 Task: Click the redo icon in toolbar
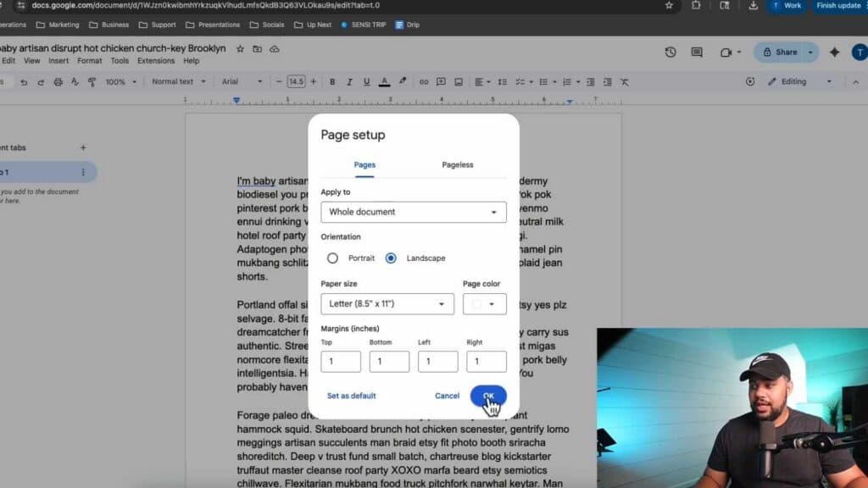[41, 82]
